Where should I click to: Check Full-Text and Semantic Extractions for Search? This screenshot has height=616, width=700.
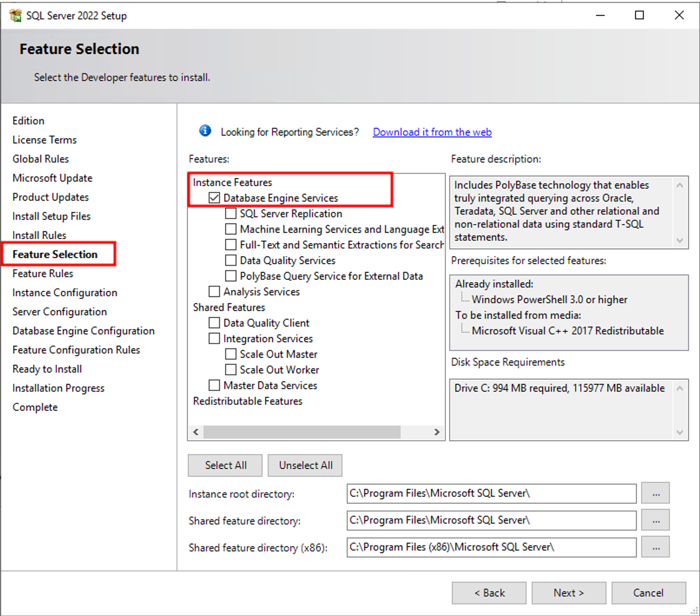tap(231, 244)
